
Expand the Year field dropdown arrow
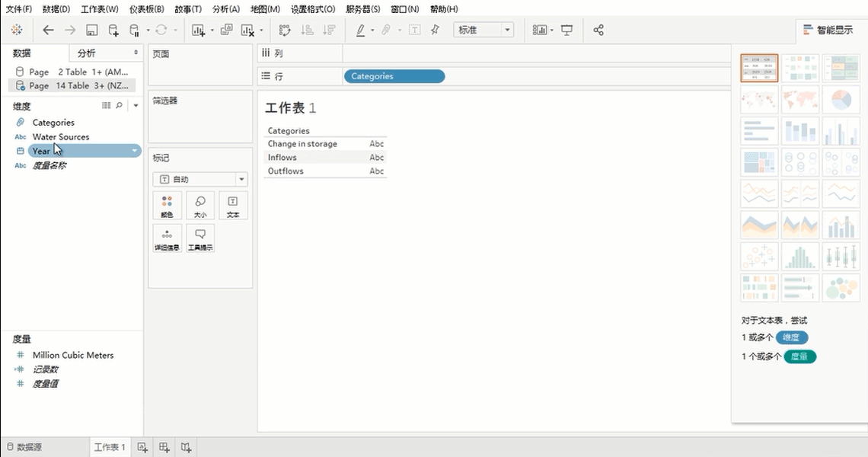click(135, 152)
